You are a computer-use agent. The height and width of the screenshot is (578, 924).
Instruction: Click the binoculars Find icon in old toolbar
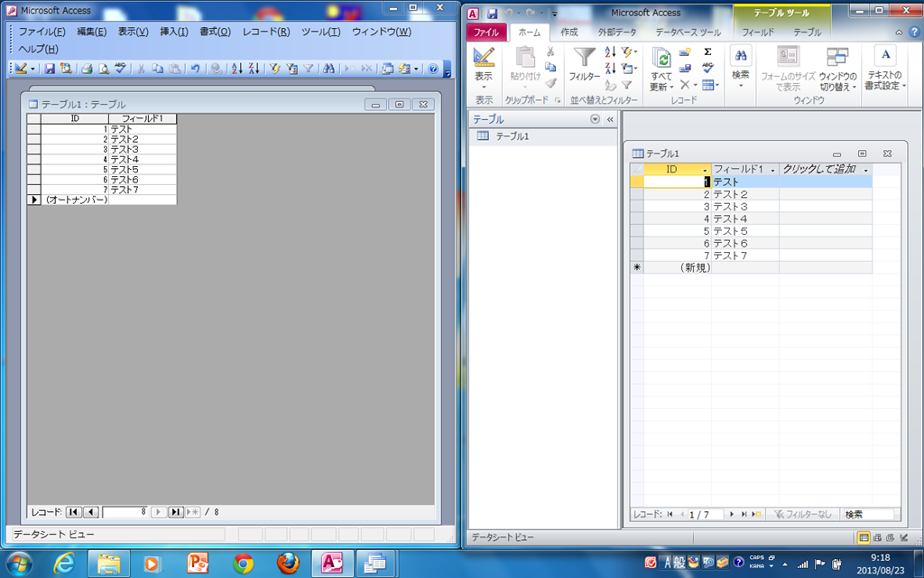[x=328, y=69]
